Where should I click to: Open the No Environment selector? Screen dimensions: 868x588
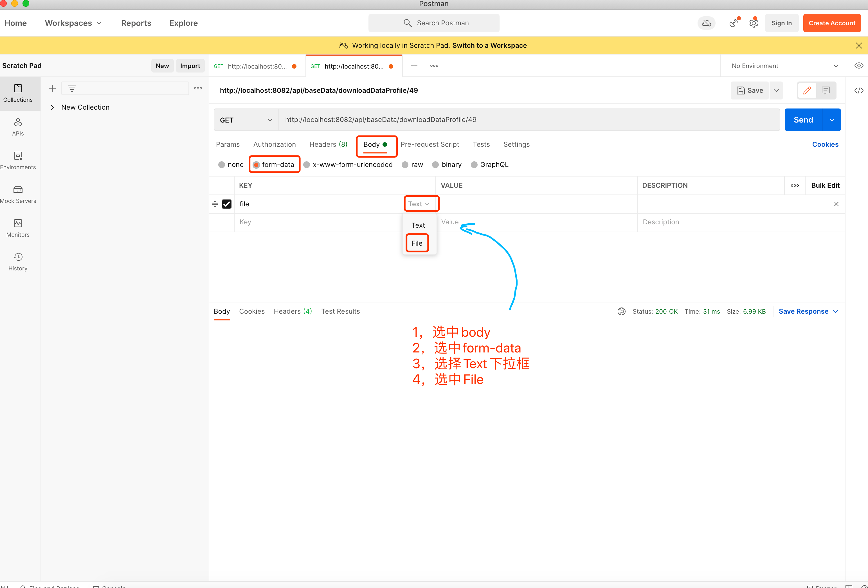point(786,66)
